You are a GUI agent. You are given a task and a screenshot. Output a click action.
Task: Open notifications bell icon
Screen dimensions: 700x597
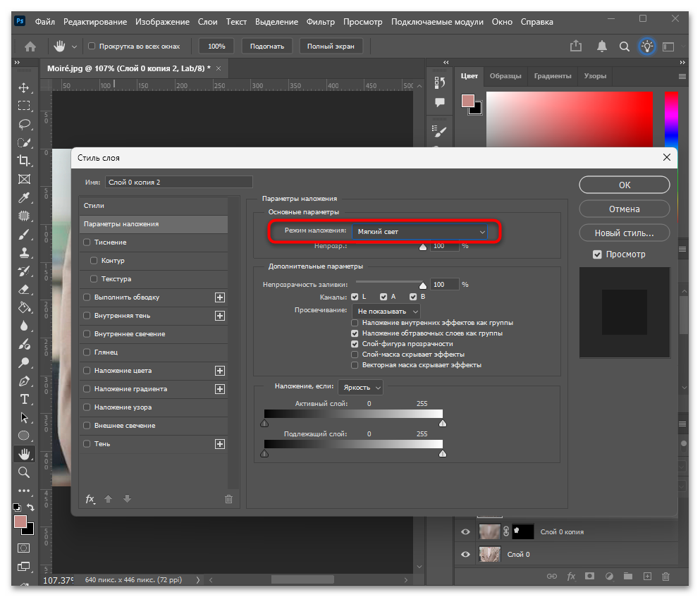click(602, 46)
